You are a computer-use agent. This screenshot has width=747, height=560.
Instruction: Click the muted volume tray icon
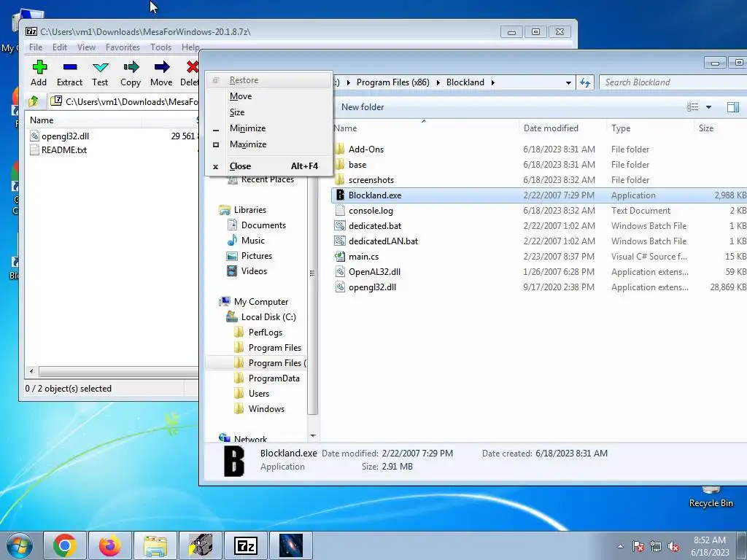click(x=673, y=547)
